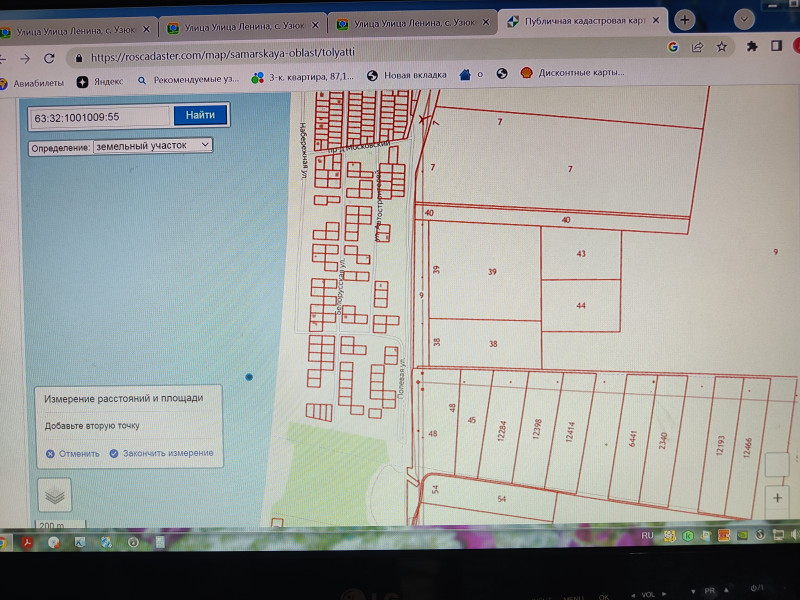Image resolution: width=800 pixels, height=600 pixels.
Task: Click the Google icon in the address bar
Action: pos(673,46)
